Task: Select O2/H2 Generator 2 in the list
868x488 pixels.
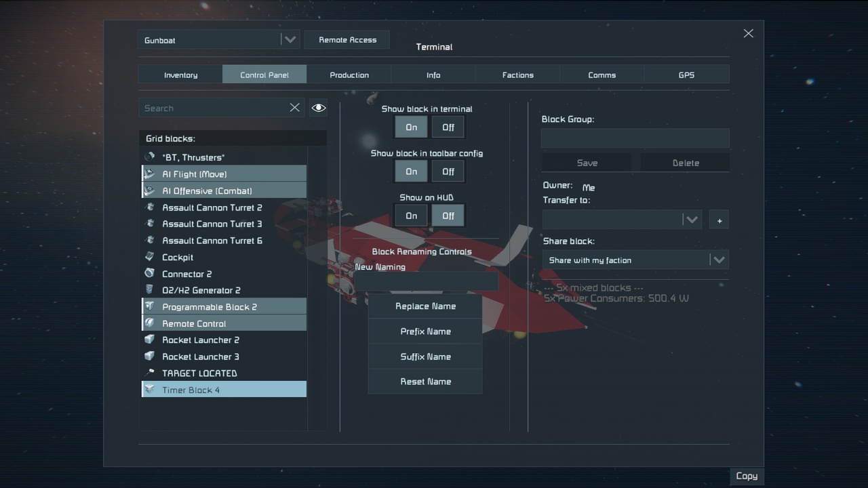Action: click(224, 290)
